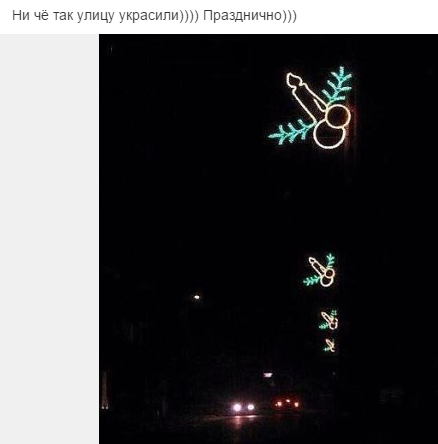Image resolution: width=438 pixels, height=444 pixels.
Task: Select the lower-left green fir branch lights
Action: point(291,132)
